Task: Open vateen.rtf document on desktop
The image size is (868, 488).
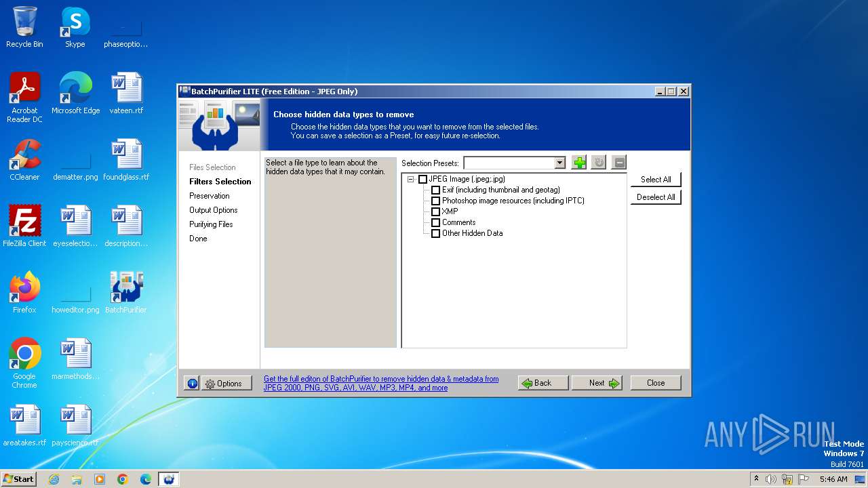Action: [x=126, y=94]
